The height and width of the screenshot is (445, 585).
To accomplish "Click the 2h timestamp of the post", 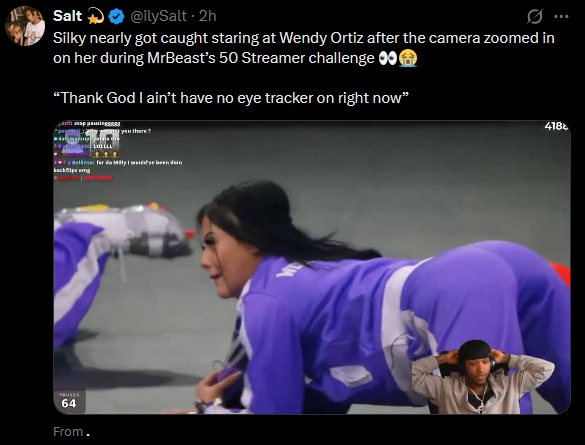I will coord(207,16).
